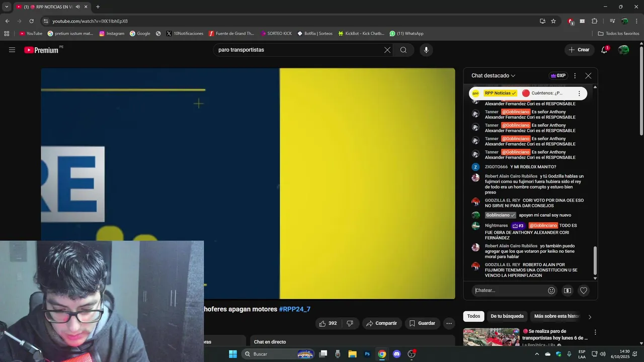Send a Super Chat with dollar icon
Screen dimensions: 644x362
pyautogui.click(x=568, y=290)
